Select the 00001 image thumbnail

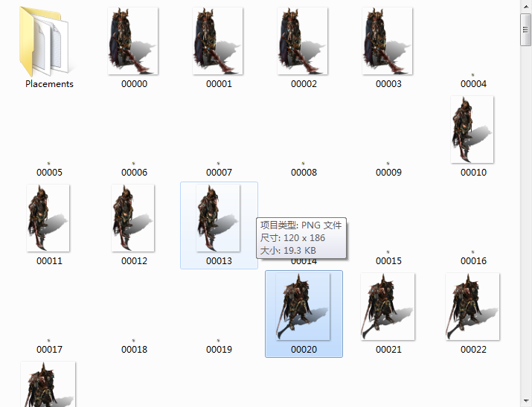218,41
